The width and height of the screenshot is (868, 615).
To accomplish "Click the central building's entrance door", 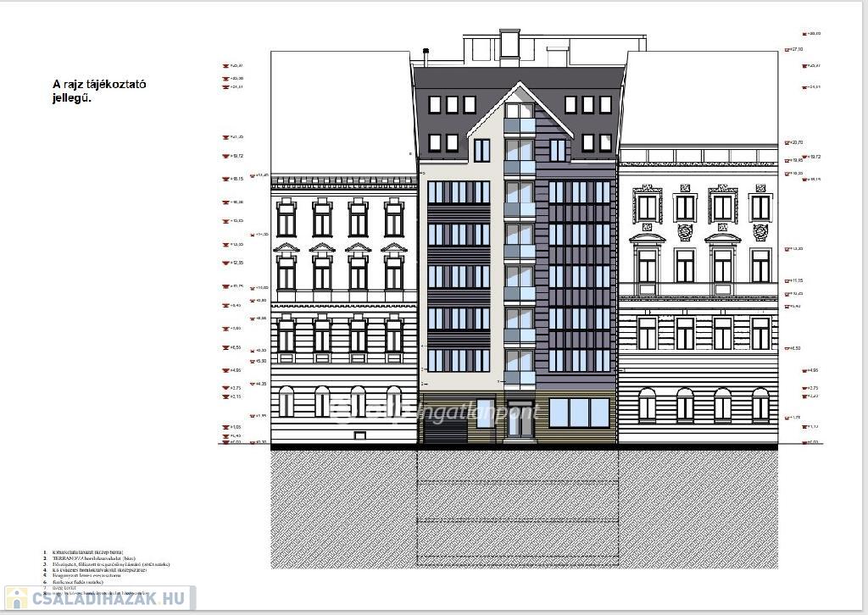I will click(x=520, y=420).
